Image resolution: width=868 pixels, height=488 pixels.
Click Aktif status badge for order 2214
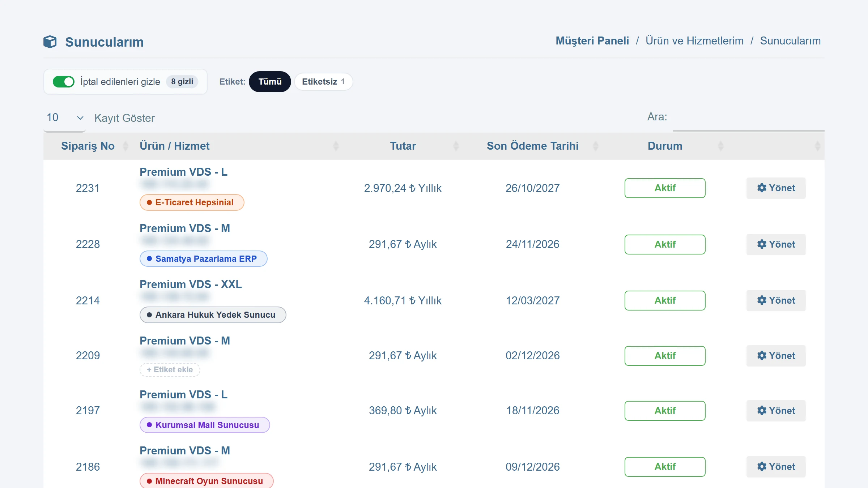pyautogui.click(x=665, y=300)
